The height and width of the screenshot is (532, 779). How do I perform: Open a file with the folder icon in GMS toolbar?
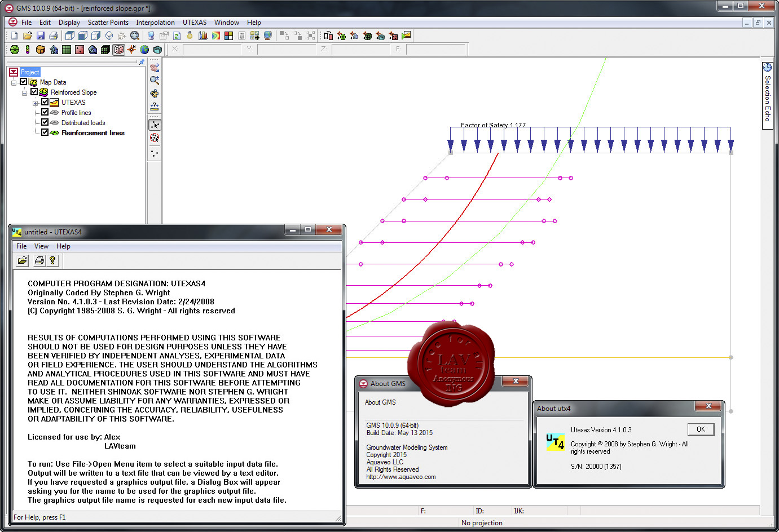pyautogui.click(x=28, y=36)
